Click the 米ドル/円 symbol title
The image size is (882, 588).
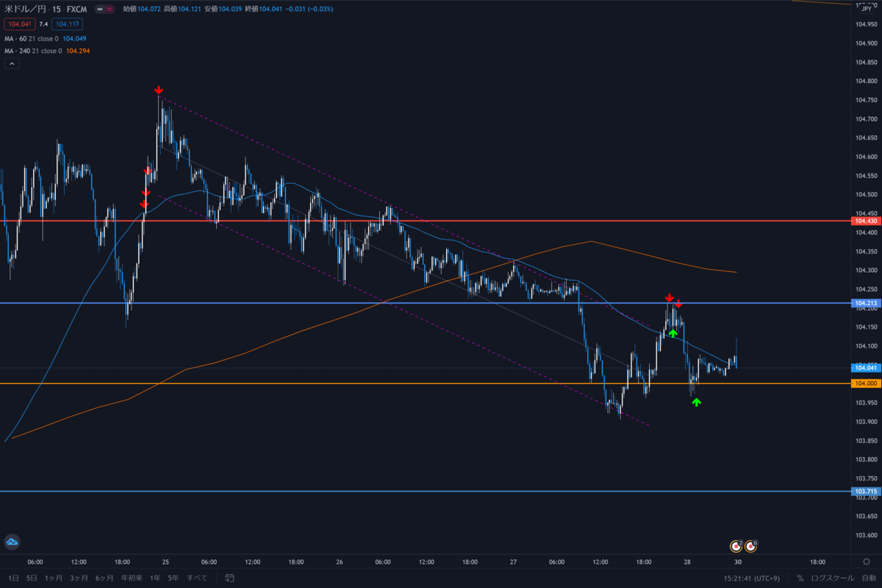pos(24,10)
